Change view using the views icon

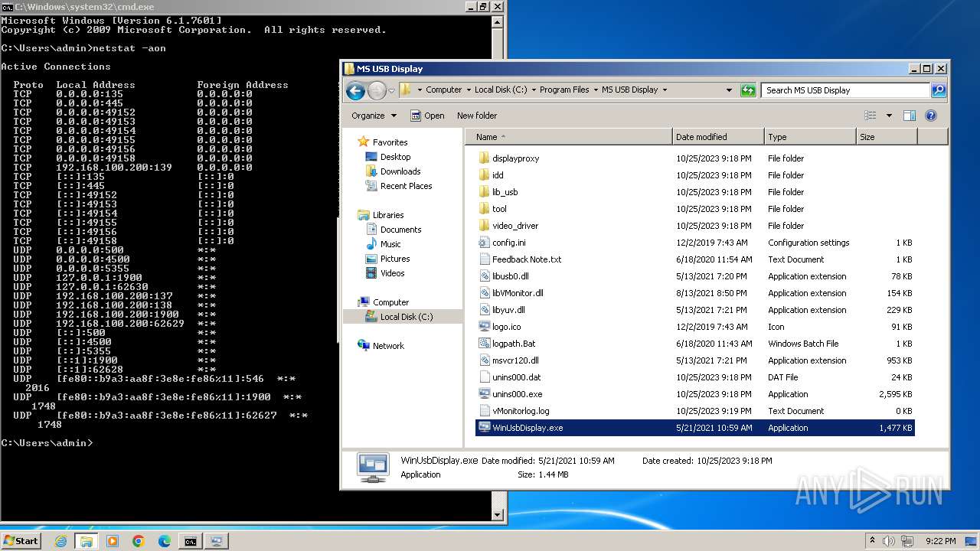click(871, 116)
